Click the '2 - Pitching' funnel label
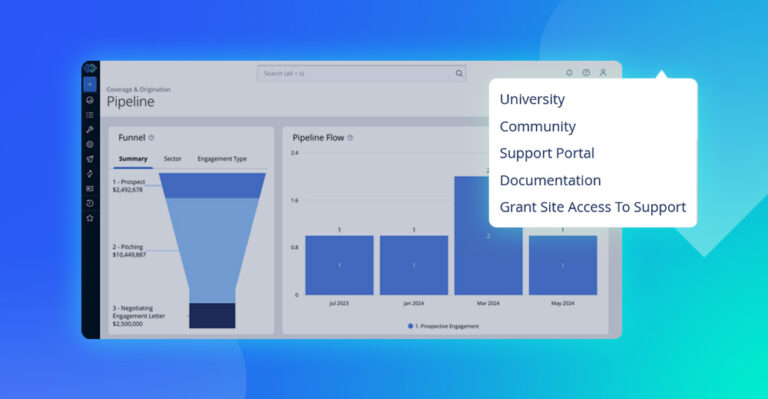The image size is (768, 399). point(128,247)
